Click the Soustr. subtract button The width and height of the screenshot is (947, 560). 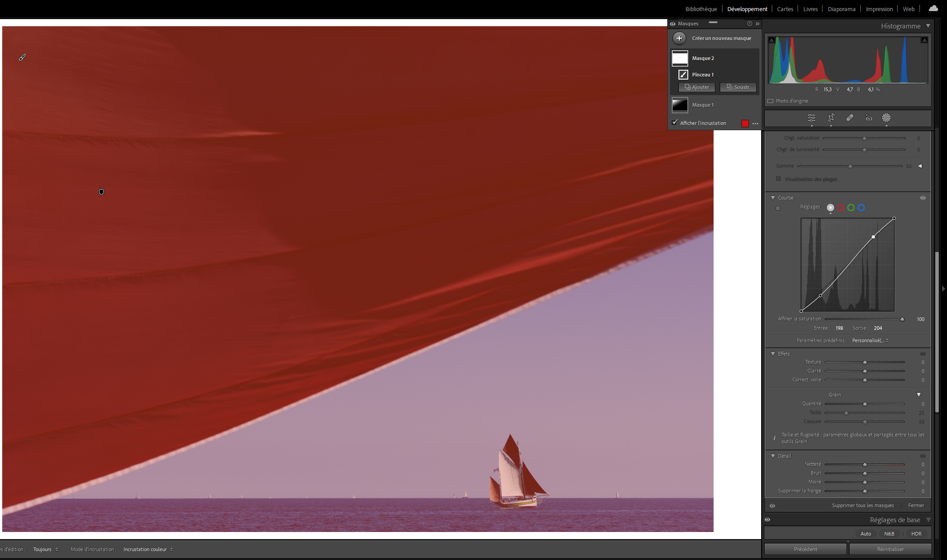tap(738, 87)
